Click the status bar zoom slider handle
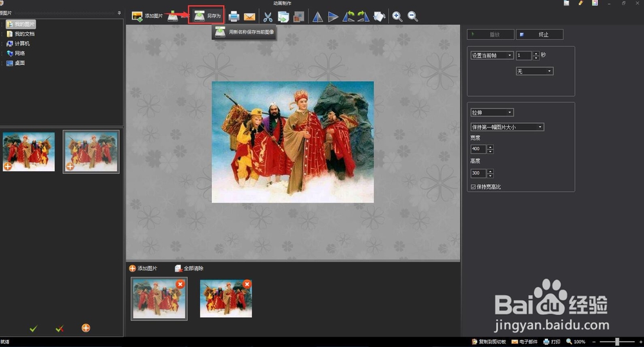The width and height of the screenshot is (644, 347). pyautogui.click(x=617, y=342)
